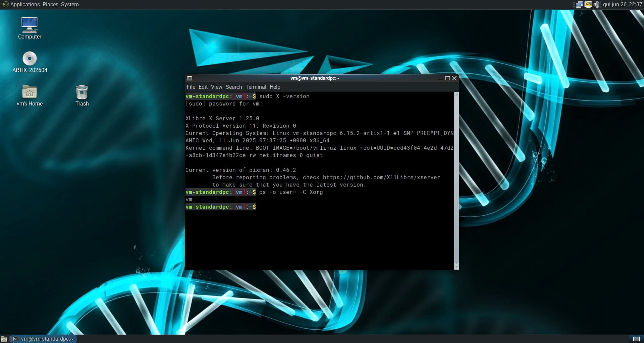Open the terminal Help menu
This screenshot has height=343, width=644.
(x=275, y=87)
